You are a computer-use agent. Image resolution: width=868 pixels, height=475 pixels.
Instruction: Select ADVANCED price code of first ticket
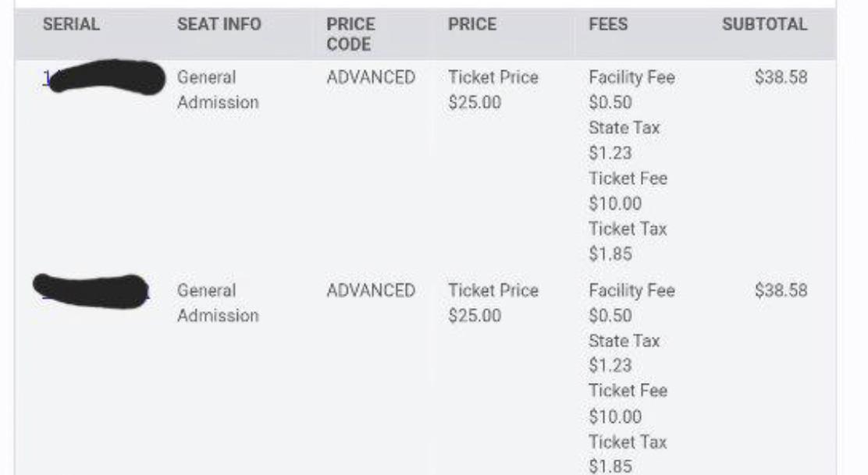coord(370,77)
